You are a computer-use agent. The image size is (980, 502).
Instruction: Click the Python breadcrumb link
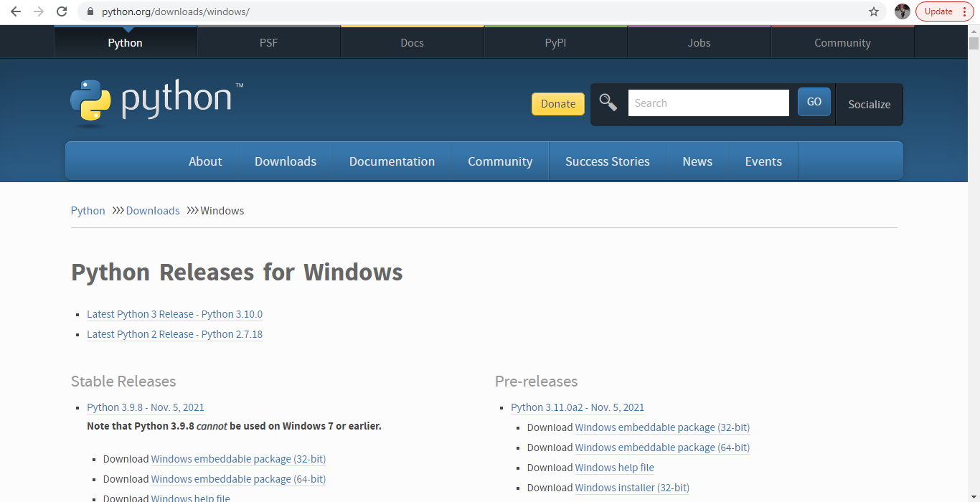[88, 211]
